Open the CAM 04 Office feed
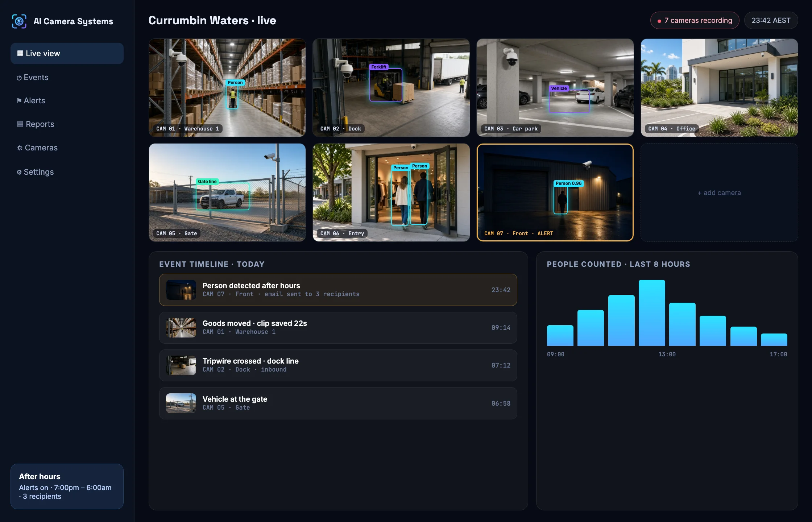 point(719,88)
